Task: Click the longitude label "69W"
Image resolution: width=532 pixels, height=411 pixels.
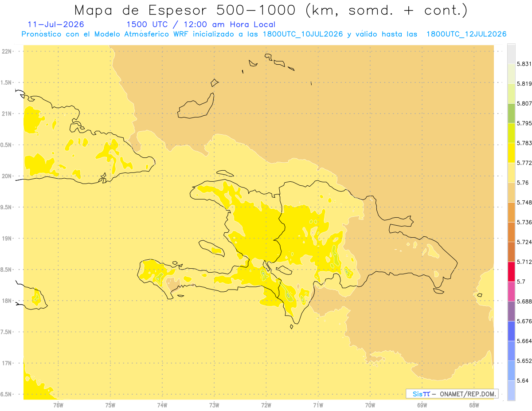Action: 422,405
